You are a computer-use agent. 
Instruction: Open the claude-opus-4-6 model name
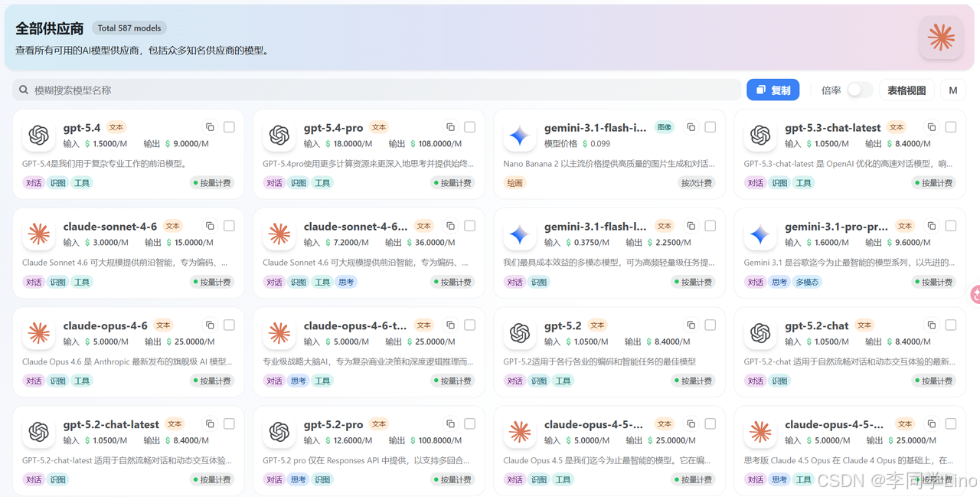point(106,325)
